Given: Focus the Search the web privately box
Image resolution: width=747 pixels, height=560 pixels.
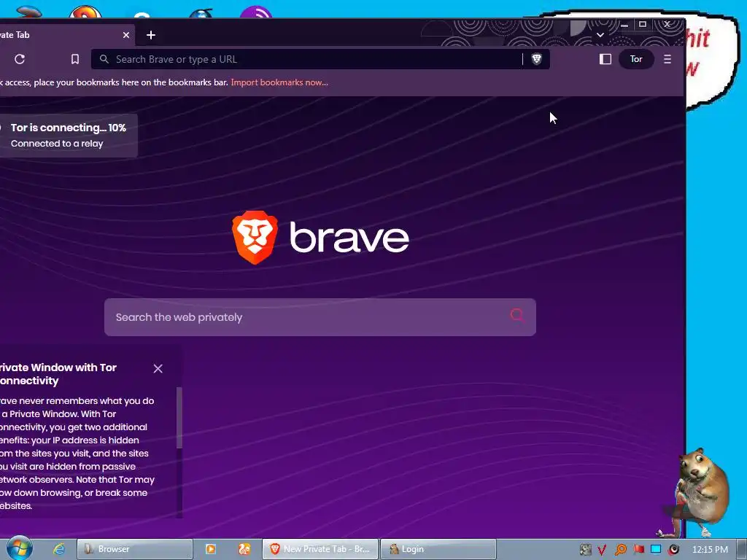Looking at the screenshot, I should click(x=320, y=317).
